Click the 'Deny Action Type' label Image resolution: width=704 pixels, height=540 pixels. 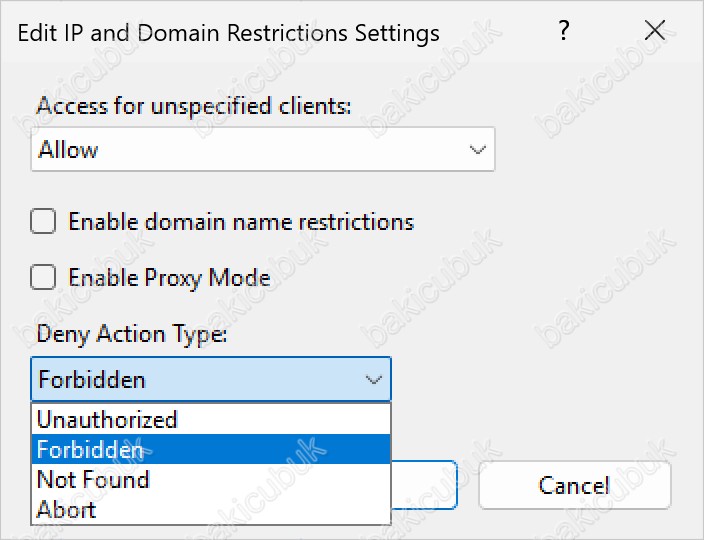point(132,334)
